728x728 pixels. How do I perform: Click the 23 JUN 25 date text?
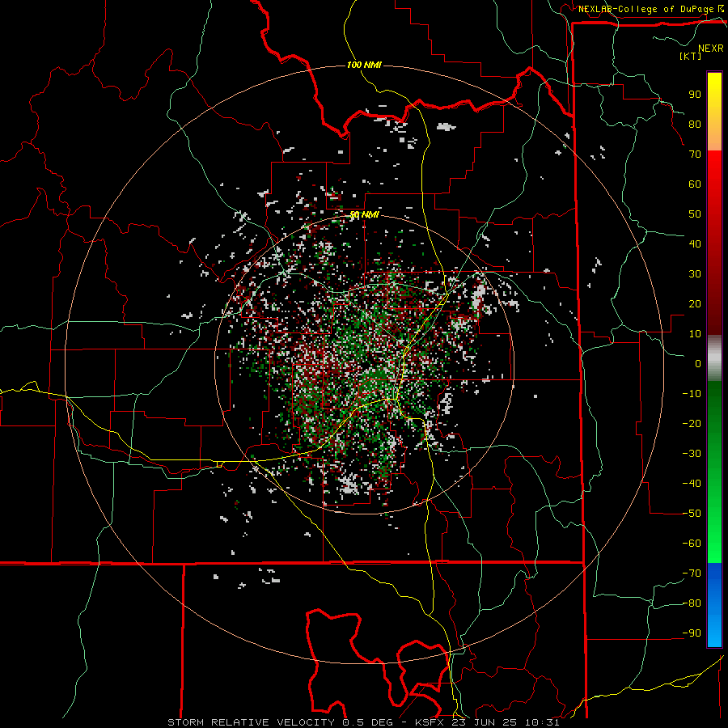(484, 722)
